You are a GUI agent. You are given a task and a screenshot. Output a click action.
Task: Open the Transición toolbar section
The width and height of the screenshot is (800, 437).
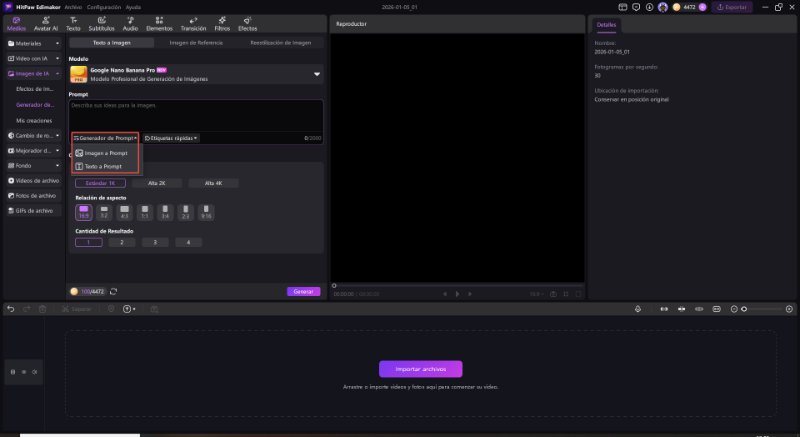point(192,23)
